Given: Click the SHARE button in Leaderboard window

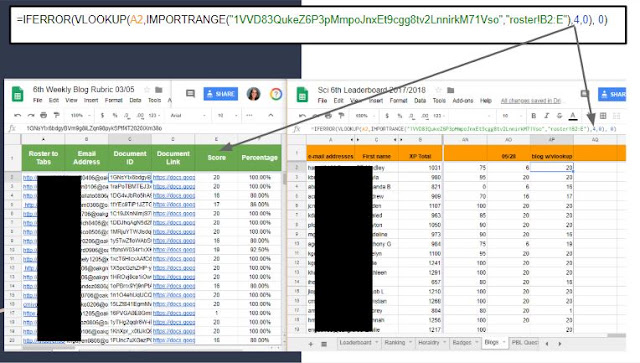Looking at the screenshot, I should (x=612, y=94).
